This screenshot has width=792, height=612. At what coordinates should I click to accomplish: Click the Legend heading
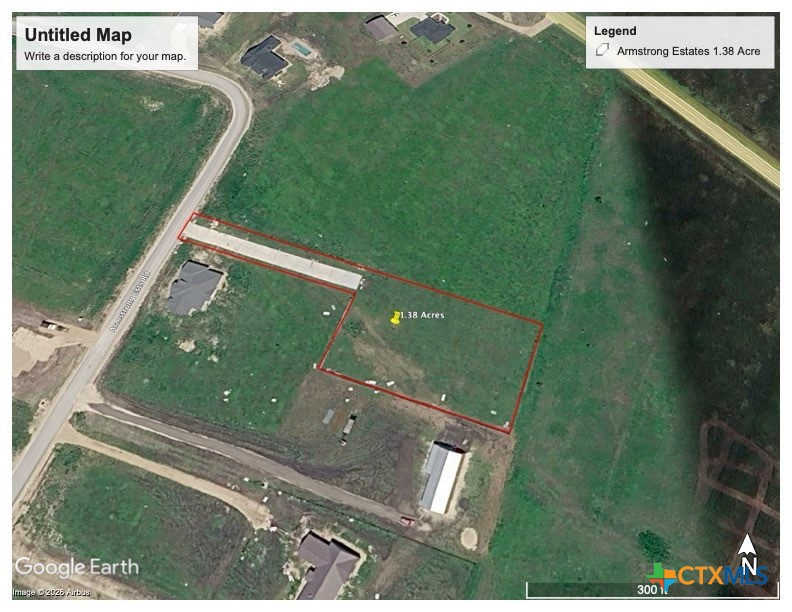click(615, 31)
